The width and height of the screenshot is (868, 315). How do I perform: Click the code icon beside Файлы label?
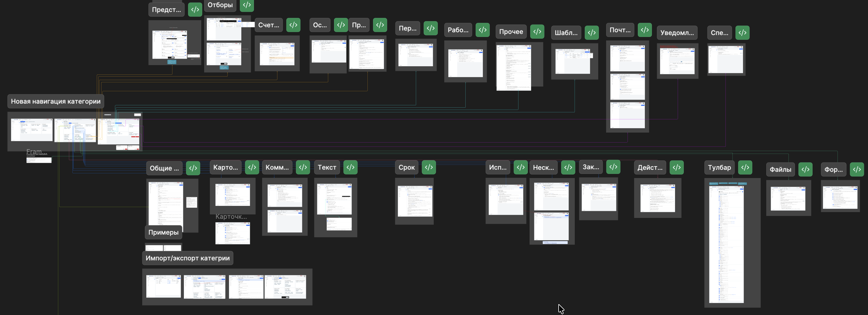[x=805, y=170]
